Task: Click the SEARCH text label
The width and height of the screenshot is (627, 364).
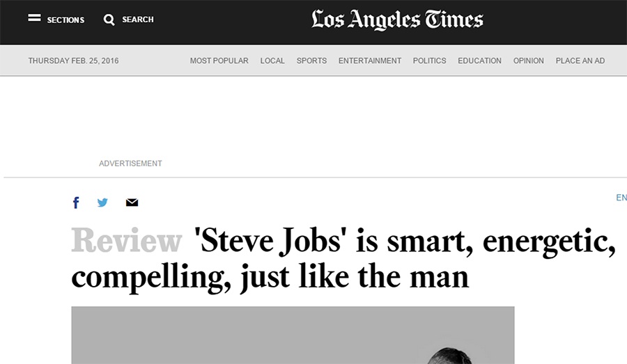Action: click(x=138, y=19)
